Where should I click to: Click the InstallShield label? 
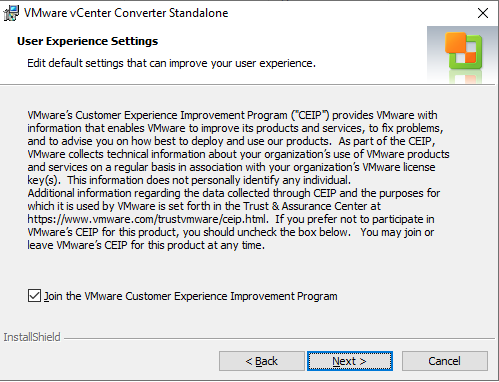point(32,337)
